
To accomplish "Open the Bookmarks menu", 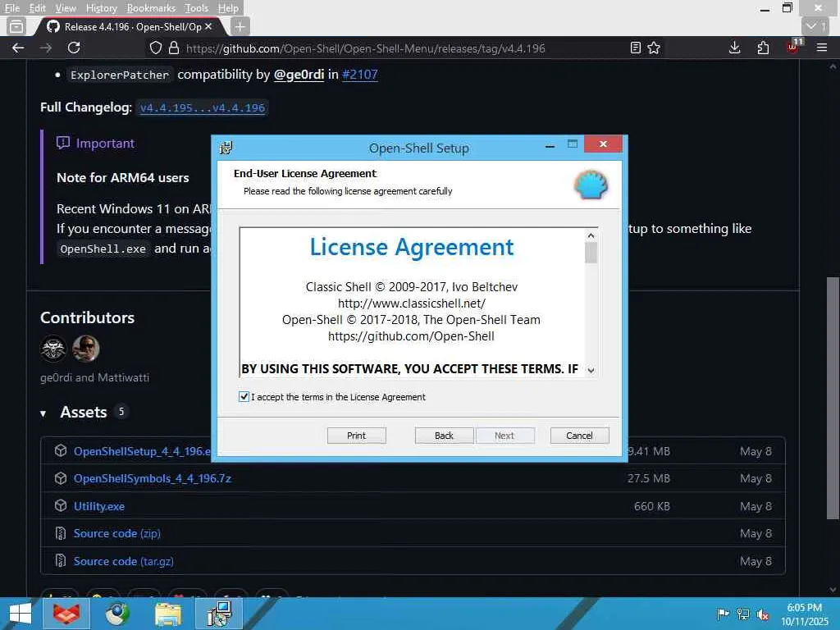I will [x=151, y=8].
